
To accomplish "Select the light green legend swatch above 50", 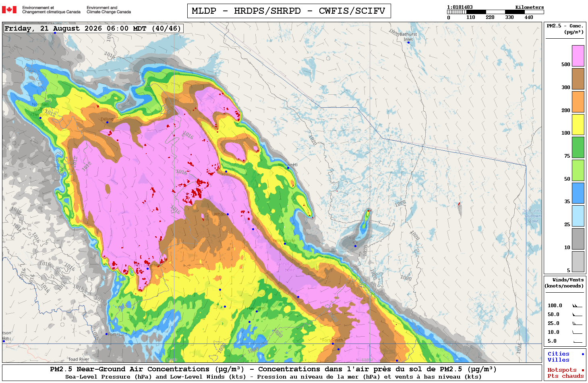I will (578, 170).
